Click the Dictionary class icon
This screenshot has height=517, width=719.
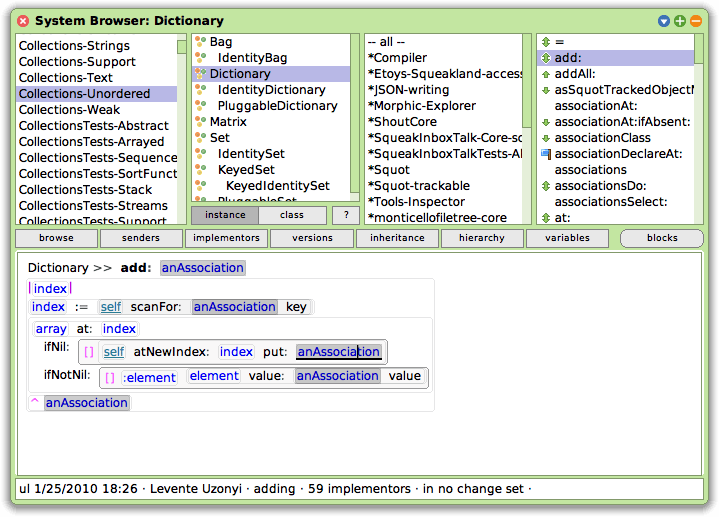[199, 74]
